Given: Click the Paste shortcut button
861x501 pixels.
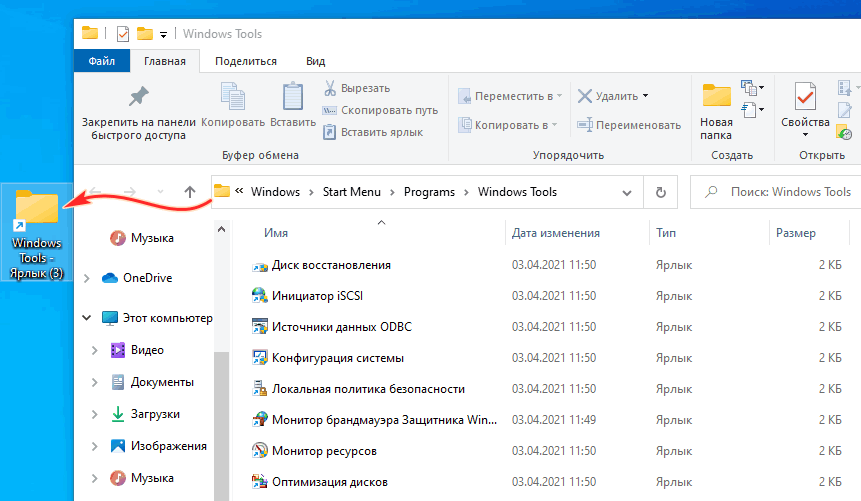Looking at the screenshot, I should click(x=373, y=132).
